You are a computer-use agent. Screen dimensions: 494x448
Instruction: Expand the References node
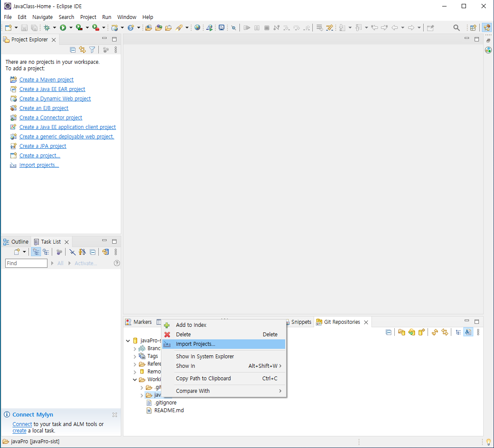tap(135, 364)
